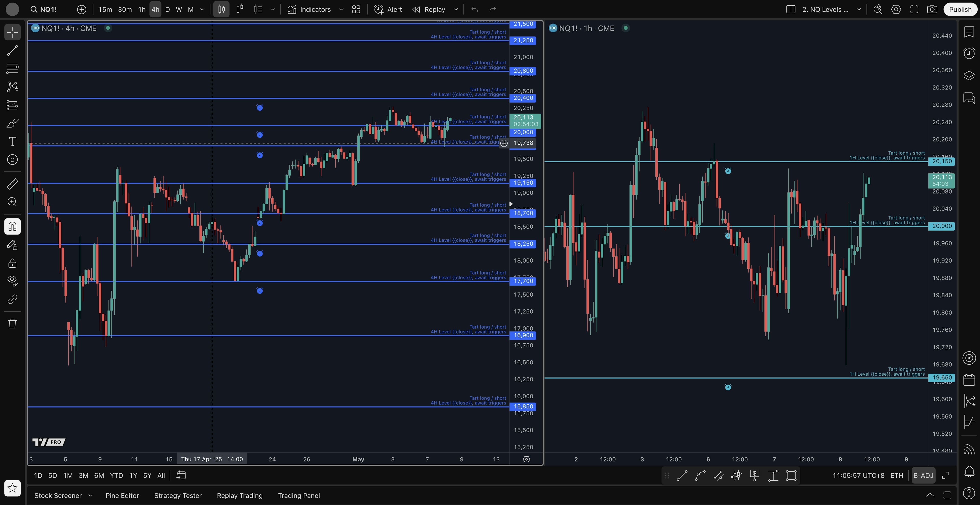The height and width of the screenshot is (505, 980).
Task: Open the Pine Editor tab
Action: click(x=122, y=496)
